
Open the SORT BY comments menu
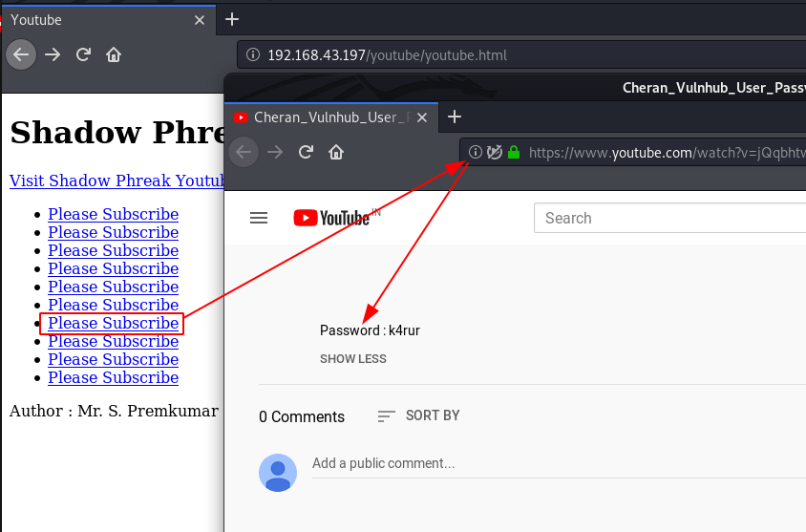pyautogui.click(x=418, y=415)
